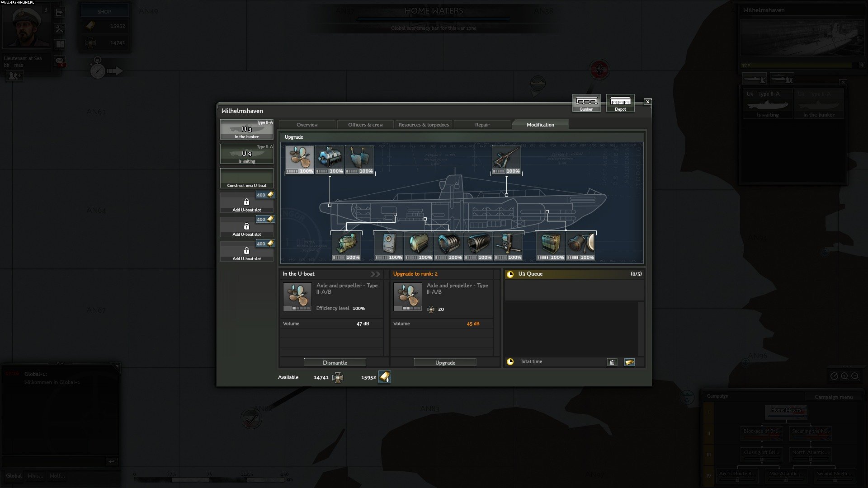Select the radio panel component icon
The height and width of the screenshot is (488, 868).
[389, 246]
